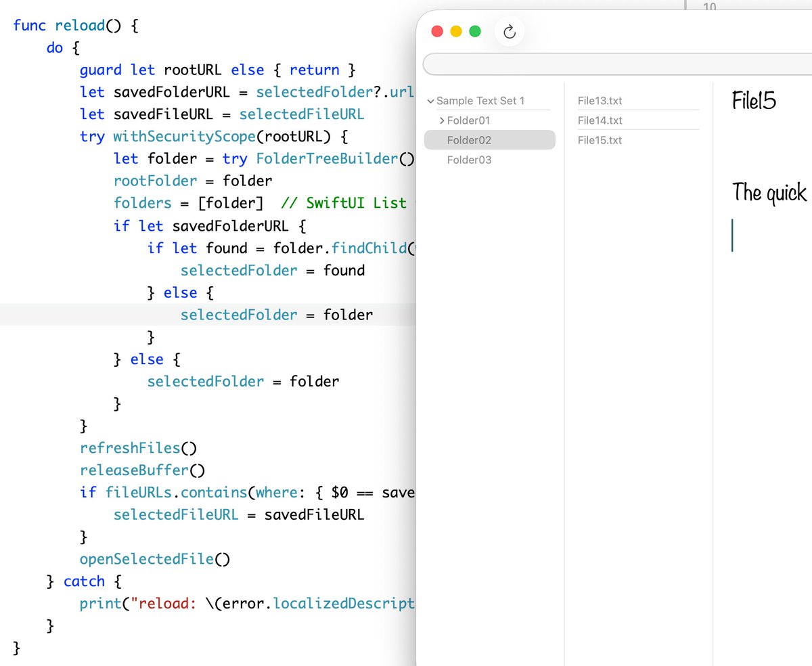Click 'if let savedFolderURL {' line
812x666 pixels.
coord(210,225)
